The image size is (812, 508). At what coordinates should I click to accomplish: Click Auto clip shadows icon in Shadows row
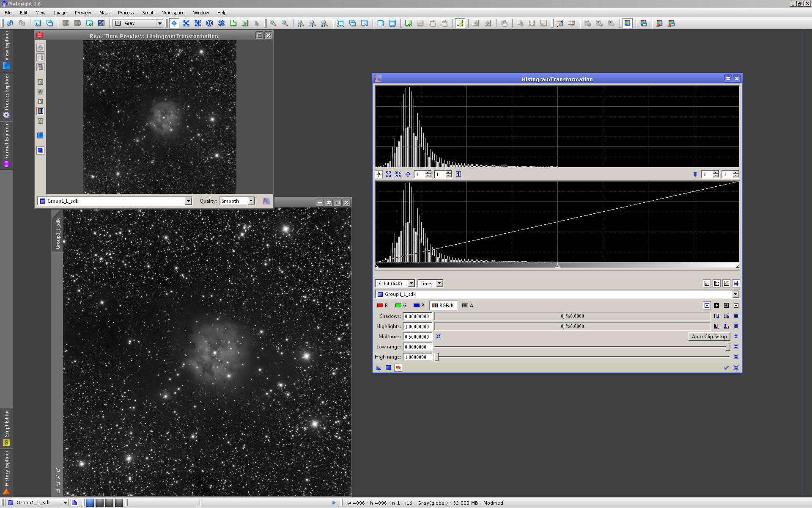tap(716, 316)
